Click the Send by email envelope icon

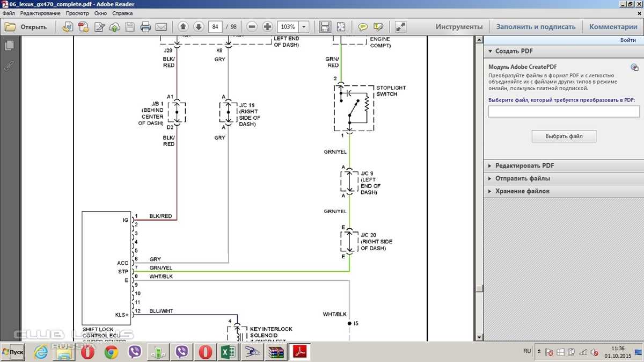point(161,26)
